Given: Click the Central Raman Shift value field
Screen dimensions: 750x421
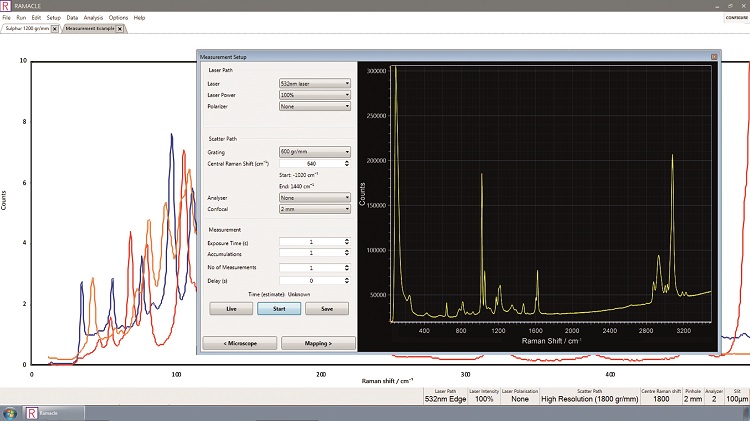Looking at the screenshot, I should pyautogui.click(x=311, y=164).
